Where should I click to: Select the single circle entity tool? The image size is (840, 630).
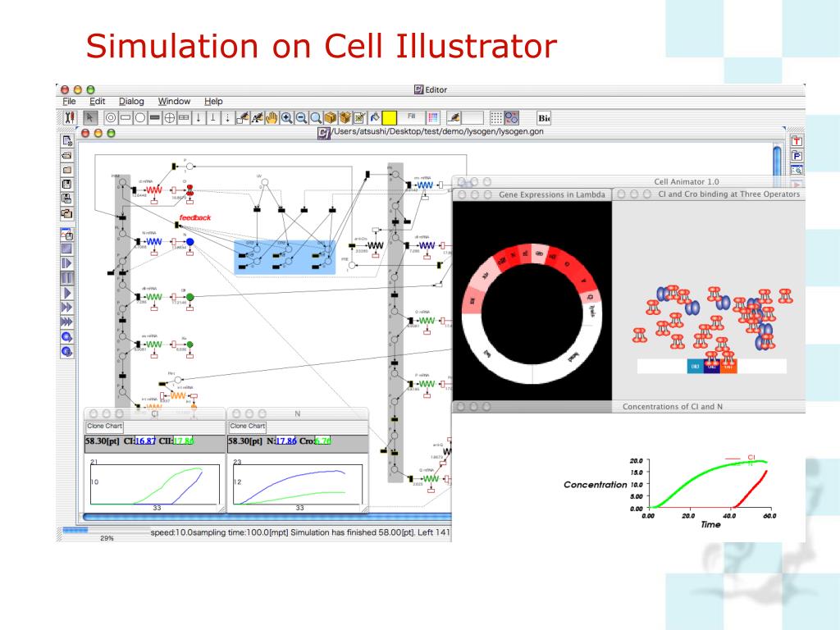coord(139,118)
